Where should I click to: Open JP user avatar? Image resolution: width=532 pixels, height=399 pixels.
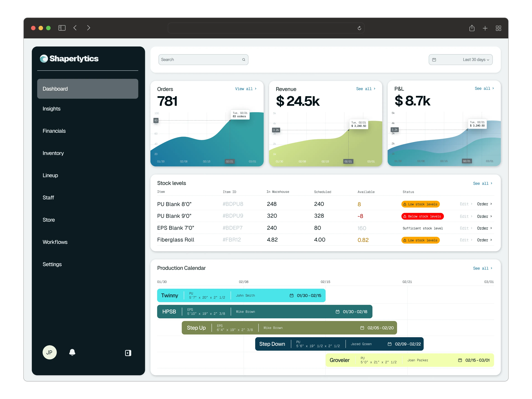[50, 352]
